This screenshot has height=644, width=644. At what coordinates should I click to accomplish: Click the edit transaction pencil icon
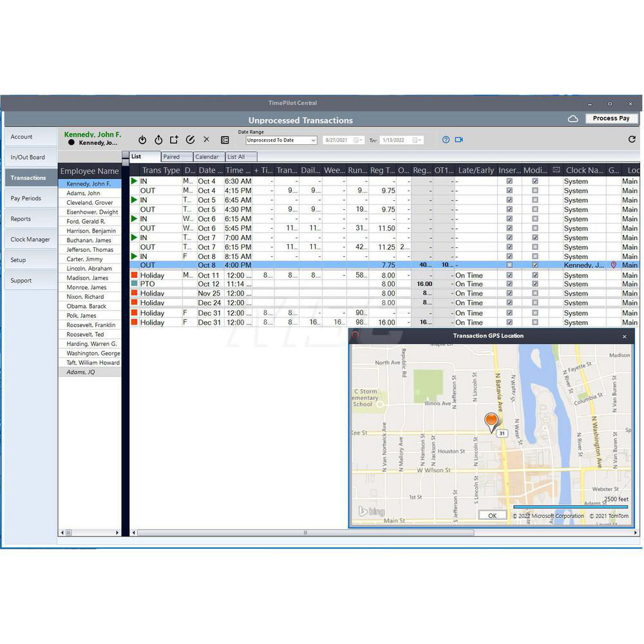190,140
